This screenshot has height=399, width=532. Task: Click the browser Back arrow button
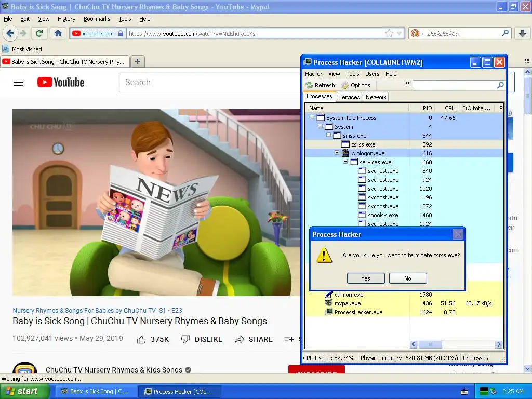tap(10, 33)
